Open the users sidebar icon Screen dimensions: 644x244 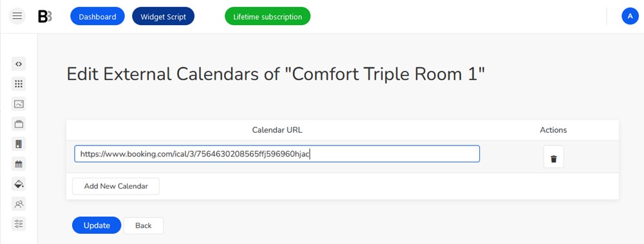[x=19, y=203]
